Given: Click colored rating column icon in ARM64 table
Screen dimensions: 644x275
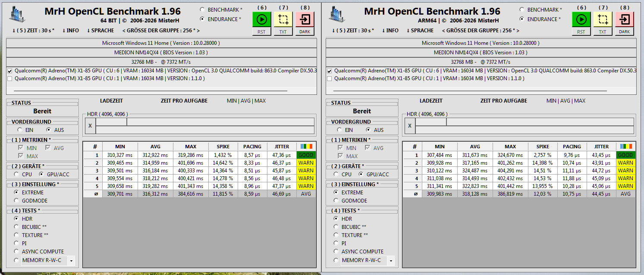Looking at the screenshot, I should [x=626, y=147].
